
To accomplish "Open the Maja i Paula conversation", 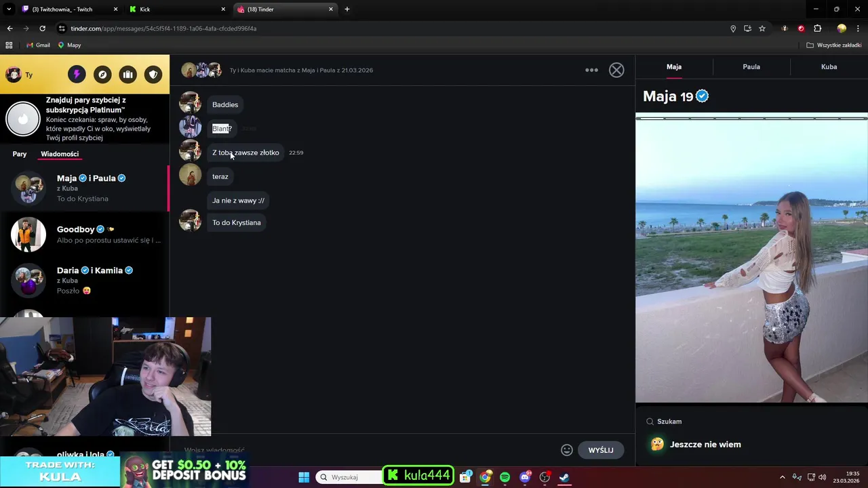I will pos(85,188).
